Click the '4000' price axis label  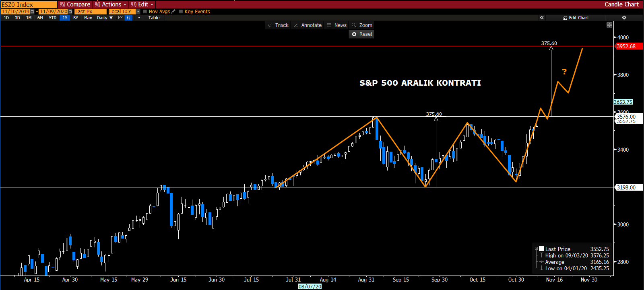click(x=623, y=37)
